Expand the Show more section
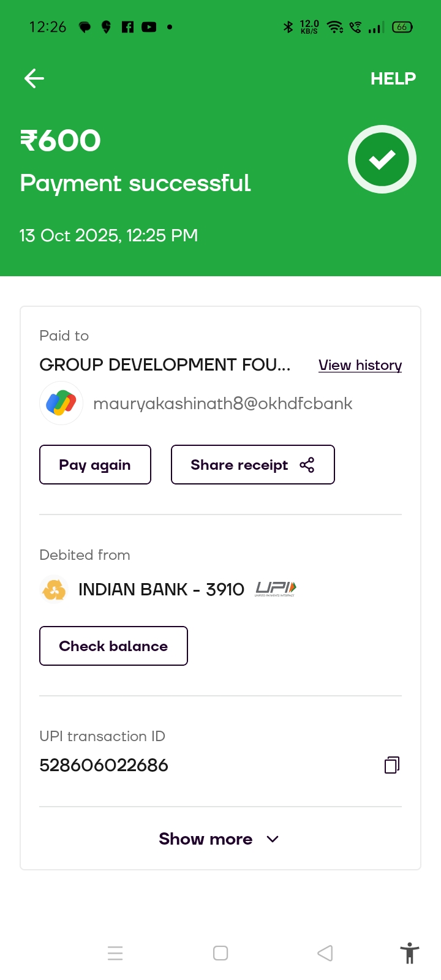The height and width of the screenshot is (980, 441). click(x=206, y=839)
